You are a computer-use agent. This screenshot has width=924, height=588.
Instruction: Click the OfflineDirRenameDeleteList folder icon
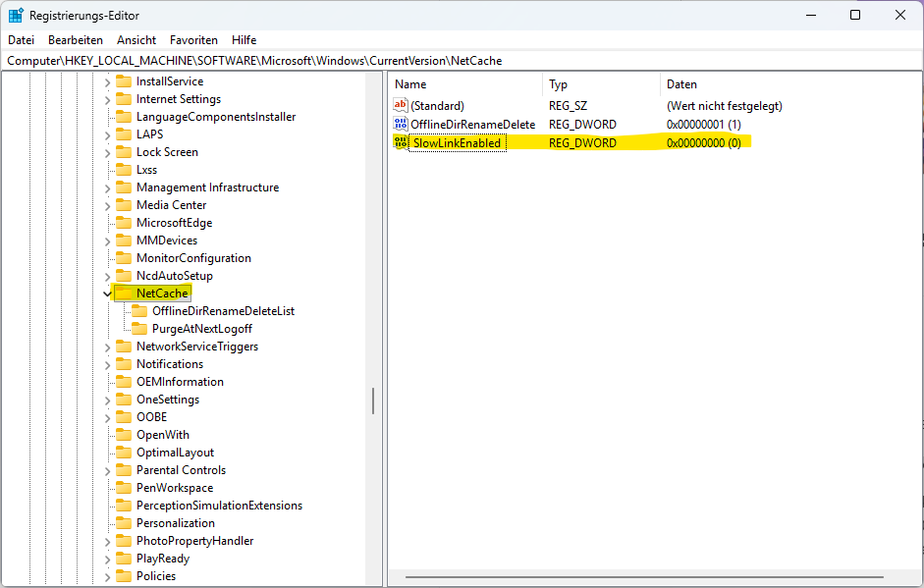pyautogui.click(x=139, y=311)
